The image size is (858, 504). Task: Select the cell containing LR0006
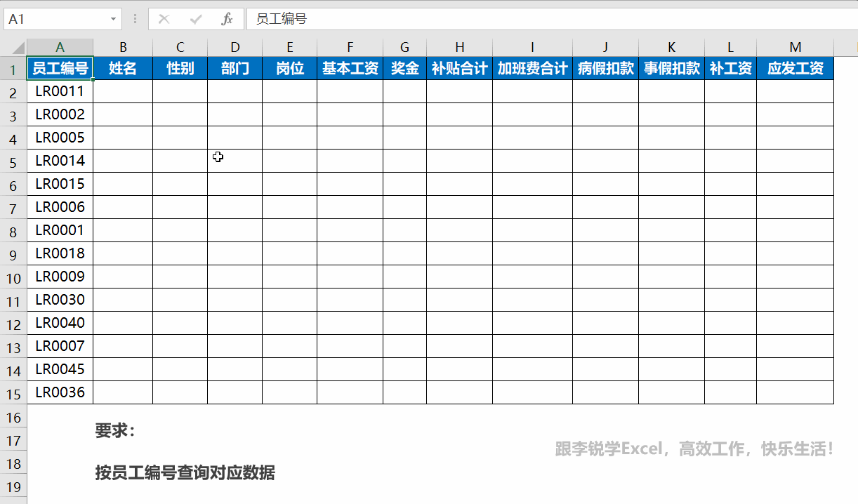(60, 207)
